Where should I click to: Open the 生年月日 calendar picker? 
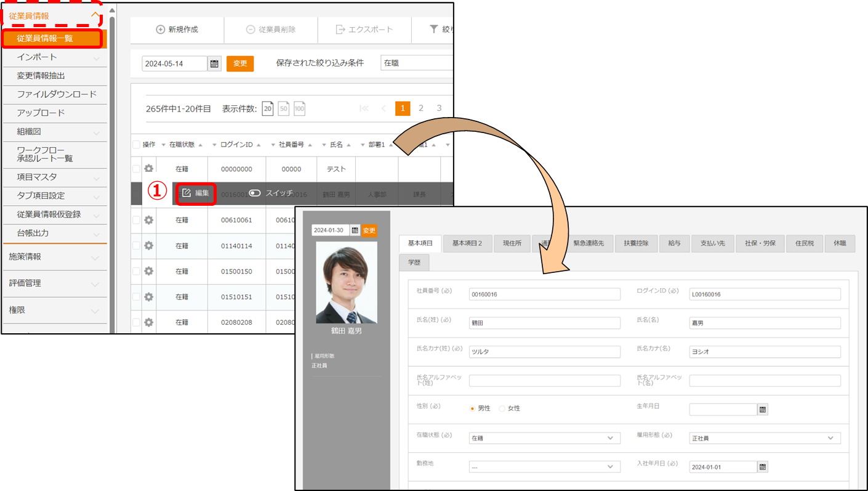click(x=763, y=410)
